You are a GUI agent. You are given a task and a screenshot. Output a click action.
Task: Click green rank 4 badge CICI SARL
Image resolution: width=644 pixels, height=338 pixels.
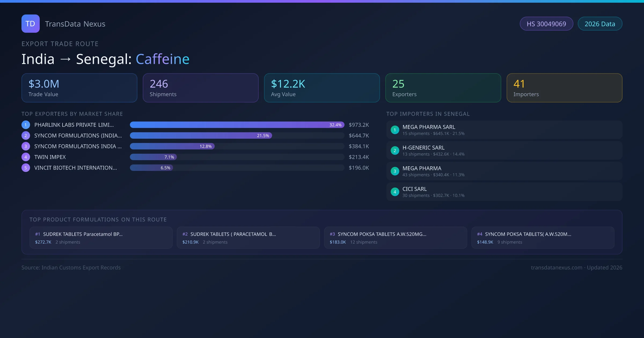(x=395, y=192)
